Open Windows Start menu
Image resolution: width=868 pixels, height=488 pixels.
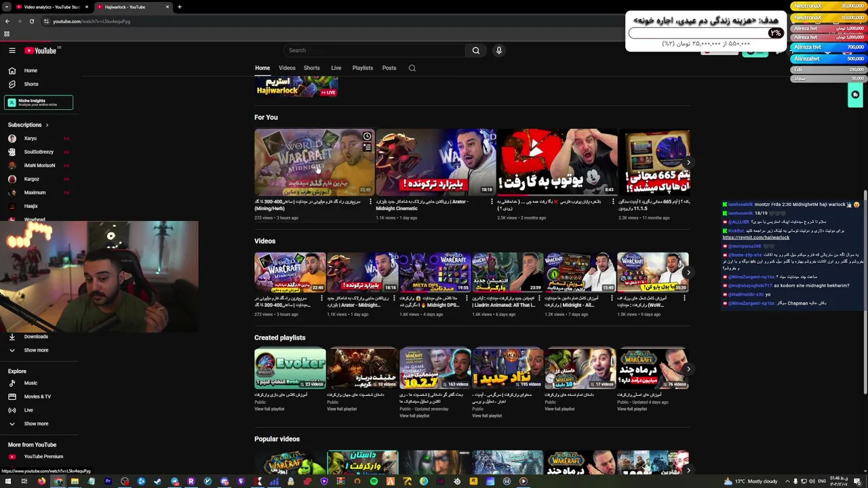[7, 481]
